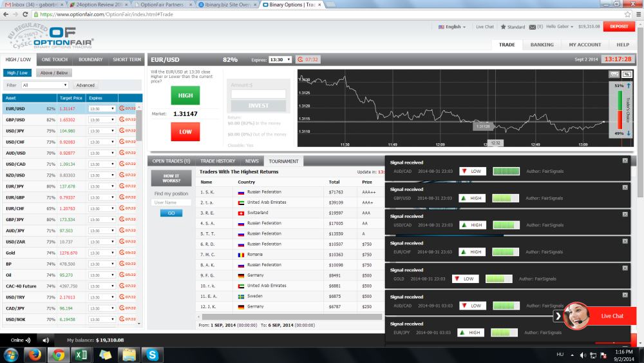This screenshot has height=363, width=644.
Task: Open the file explorer folder in taskbar
Action: 129,355
